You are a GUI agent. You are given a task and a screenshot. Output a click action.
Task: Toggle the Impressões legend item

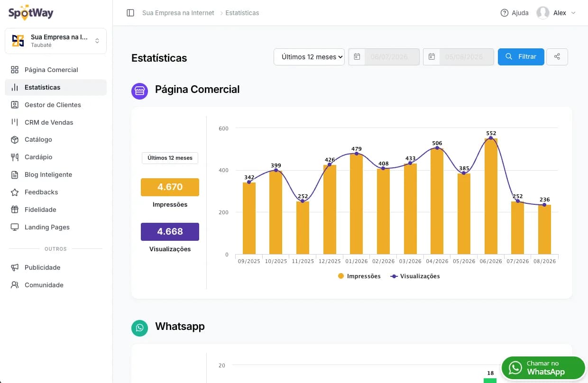[x=359, y=276]
